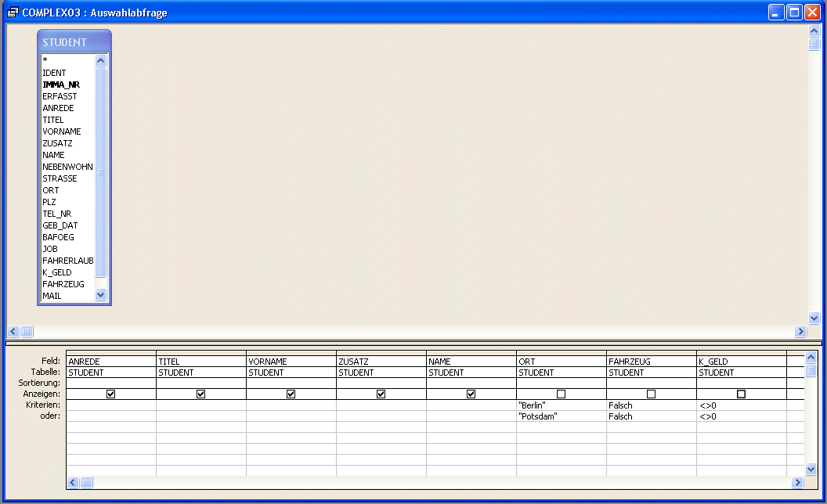Screen dimensions: 827x504
Task: Click the "Potsdam" oder cell
Action: (562, 416)
